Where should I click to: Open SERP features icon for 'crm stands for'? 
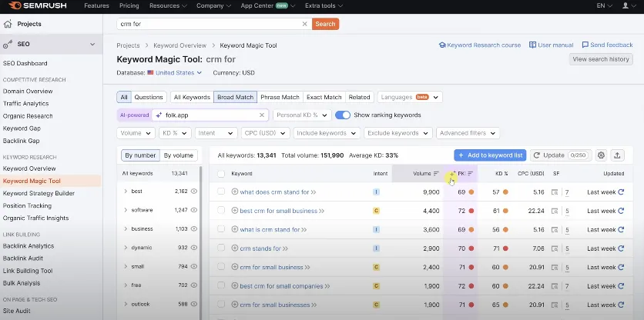pyautogui.click(x=555, y=248)
